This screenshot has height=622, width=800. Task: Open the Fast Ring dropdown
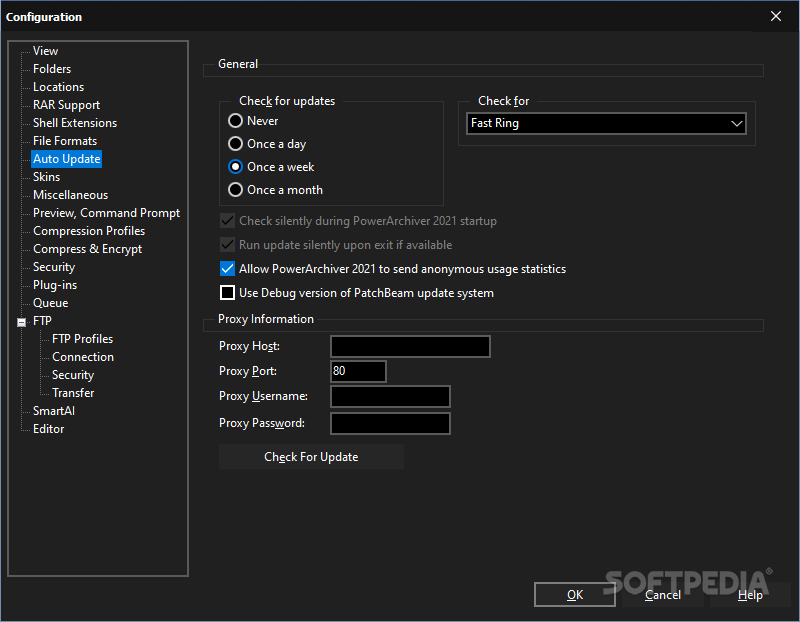tap(606, 123)
